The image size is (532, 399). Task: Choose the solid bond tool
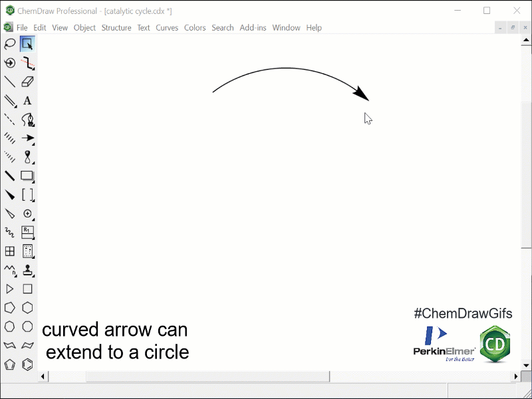(10, 82)
